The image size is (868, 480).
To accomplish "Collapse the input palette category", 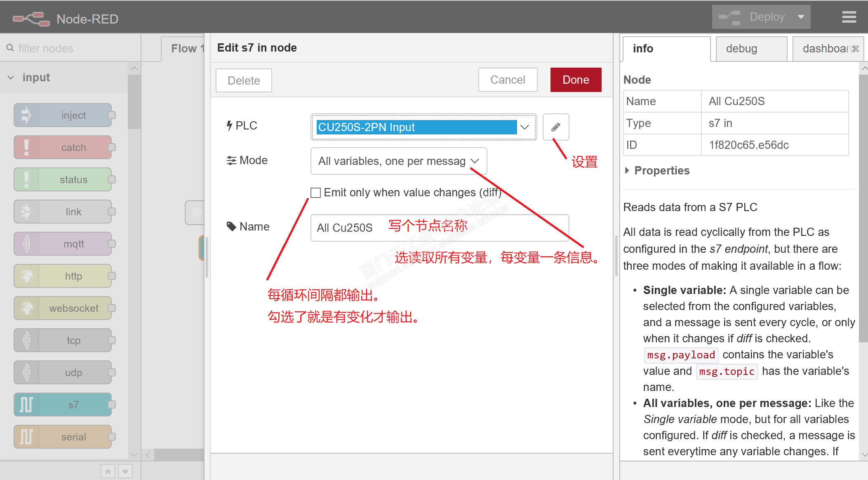I will (x=11, y=78).
